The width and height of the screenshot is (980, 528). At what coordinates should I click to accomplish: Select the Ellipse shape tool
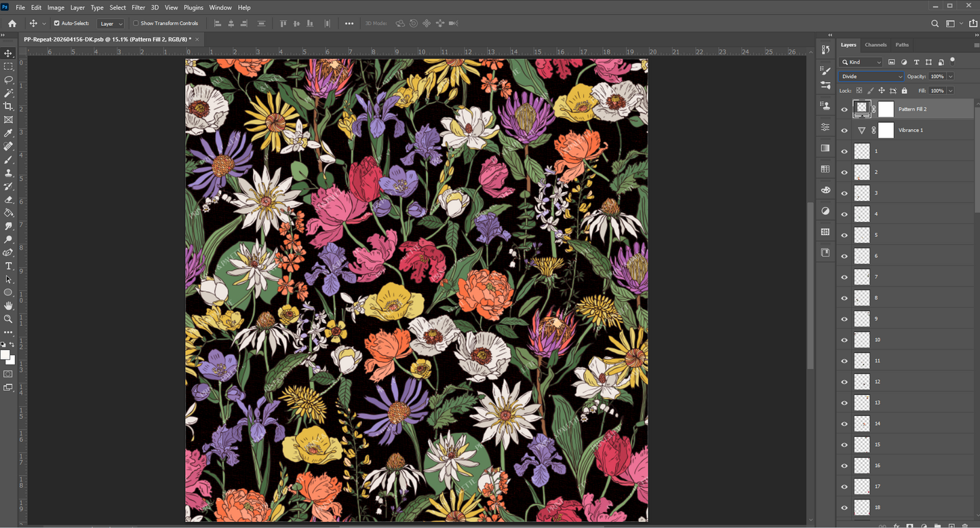[8, 293]
